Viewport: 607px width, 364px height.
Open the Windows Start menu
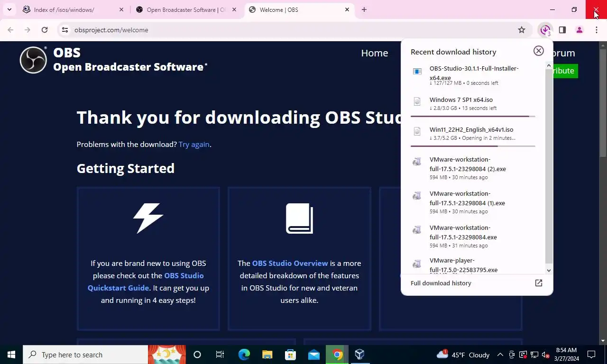pos(11,355)
